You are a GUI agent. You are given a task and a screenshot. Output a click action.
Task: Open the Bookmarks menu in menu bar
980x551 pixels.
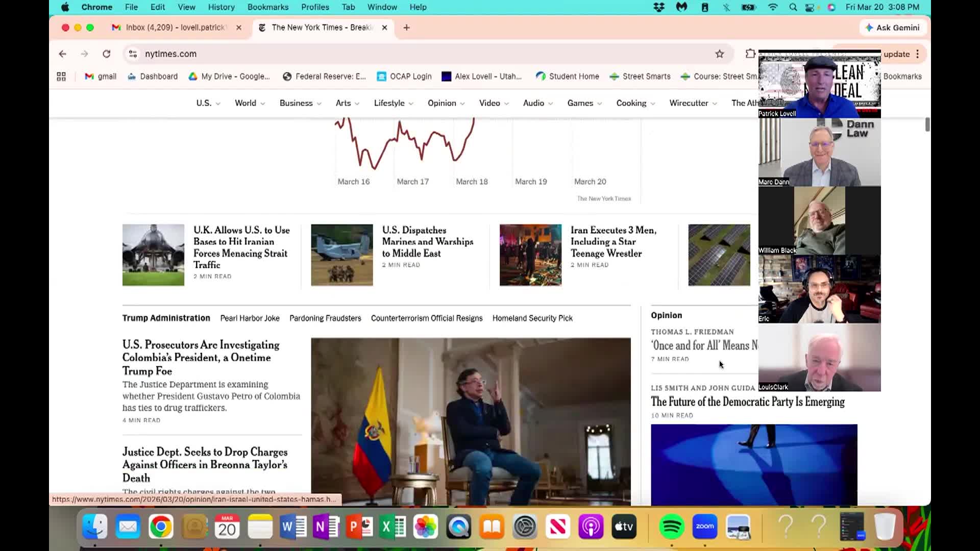[267, 7]
